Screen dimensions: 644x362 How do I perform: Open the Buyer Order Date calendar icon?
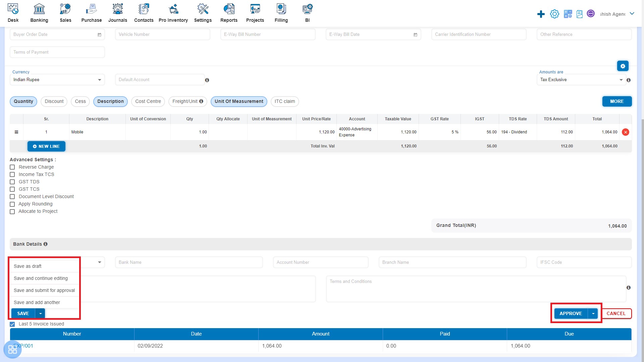coord(99,35)
